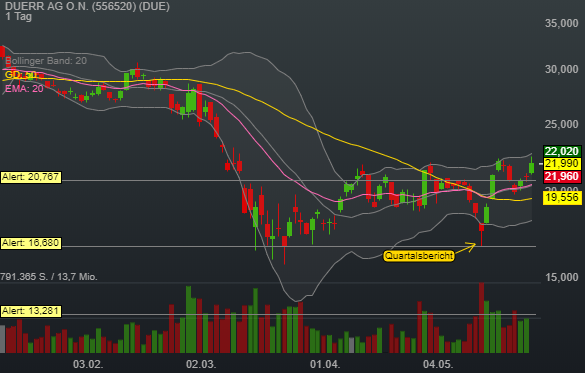The height and width of the screenshot is (373, 585).
Task: Click the Bollinger Band: 20 indicator label
Action: (46, 61)
